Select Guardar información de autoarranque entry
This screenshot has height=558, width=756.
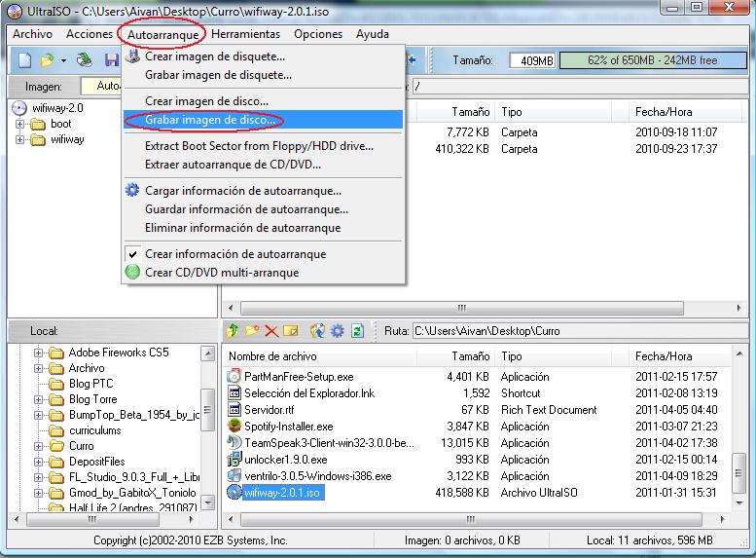(264, 209)
